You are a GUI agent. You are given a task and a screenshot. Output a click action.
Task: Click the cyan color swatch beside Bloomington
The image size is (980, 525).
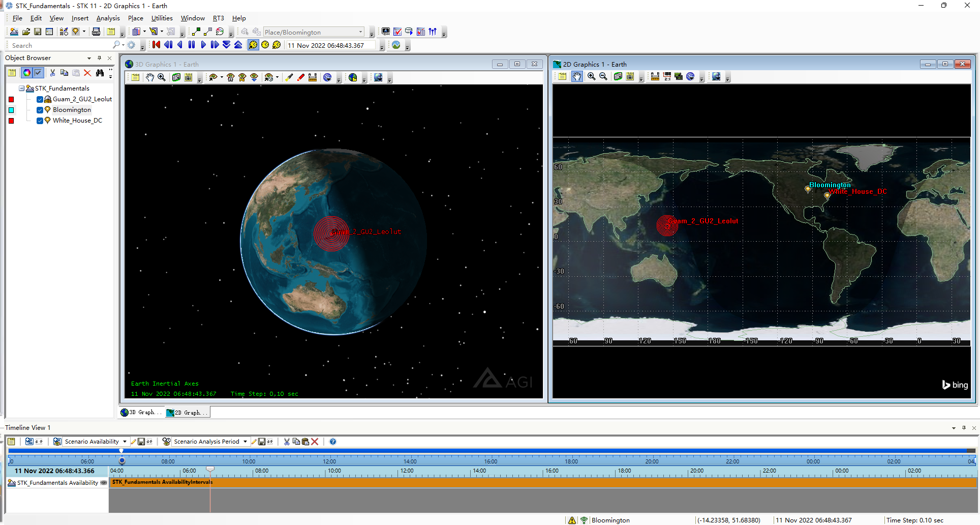pos(11,110)
